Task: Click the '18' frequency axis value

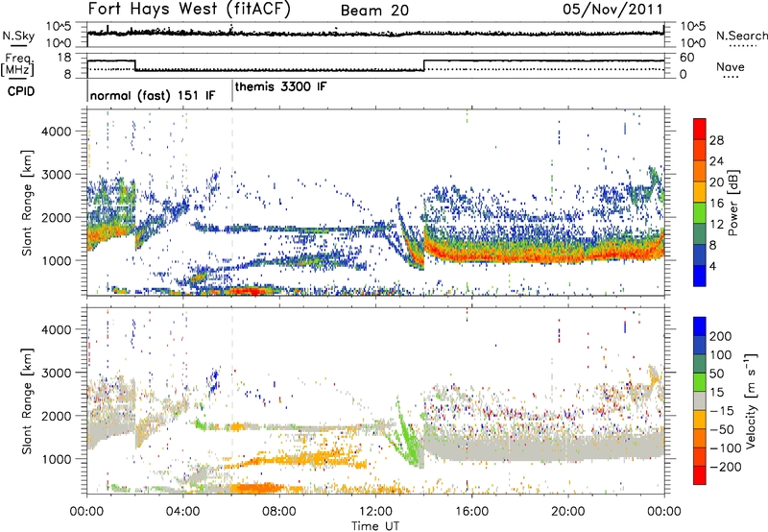Action: point(65,58)
